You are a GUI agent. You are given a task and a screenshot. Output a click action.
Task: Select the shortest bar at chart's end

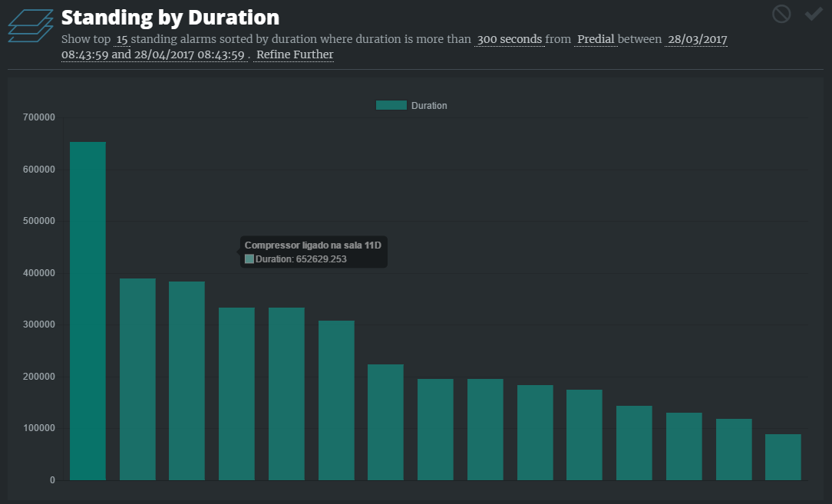783,457
